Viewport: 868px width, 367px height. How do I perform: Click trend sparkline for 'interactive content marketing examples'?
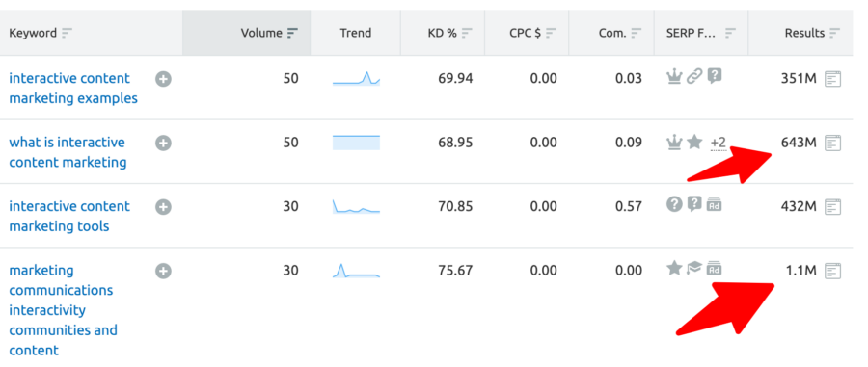point(356,78)
